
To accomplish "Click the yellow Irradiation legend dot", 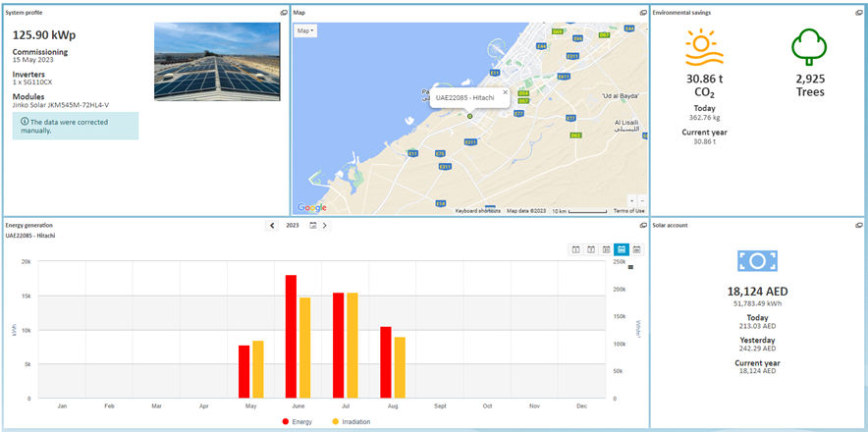I will [336, 422].
